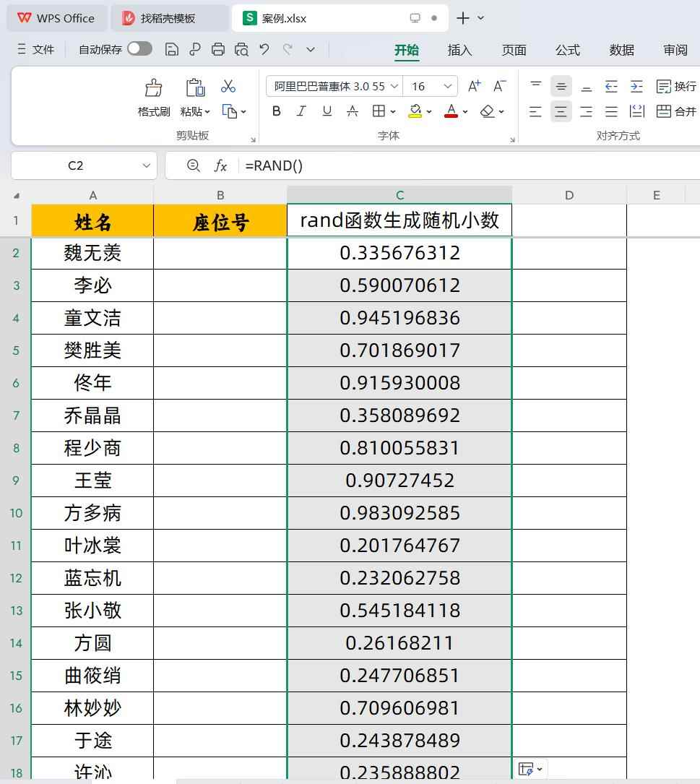Click the magnifier zoom icon in the formula bar
Screen dimensions: 700x784
click(x=193, y=165)
